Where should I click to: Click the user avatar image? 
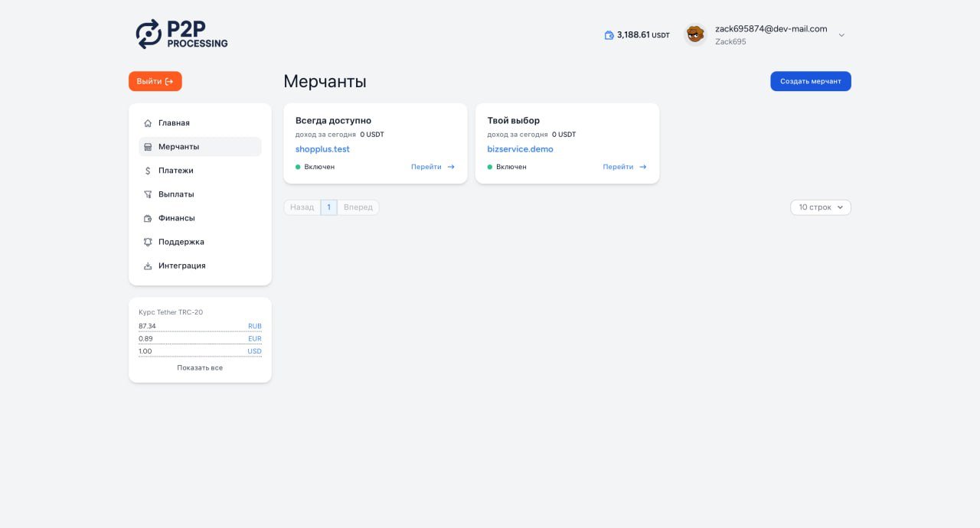(694, 34)
